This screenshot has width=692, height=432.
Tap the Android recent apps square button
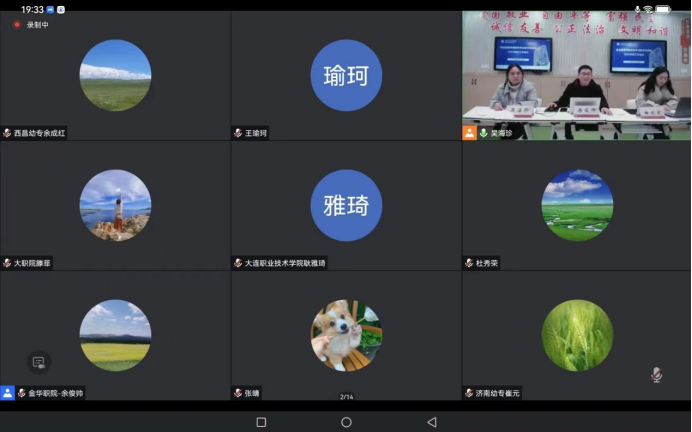click(261, 422)
